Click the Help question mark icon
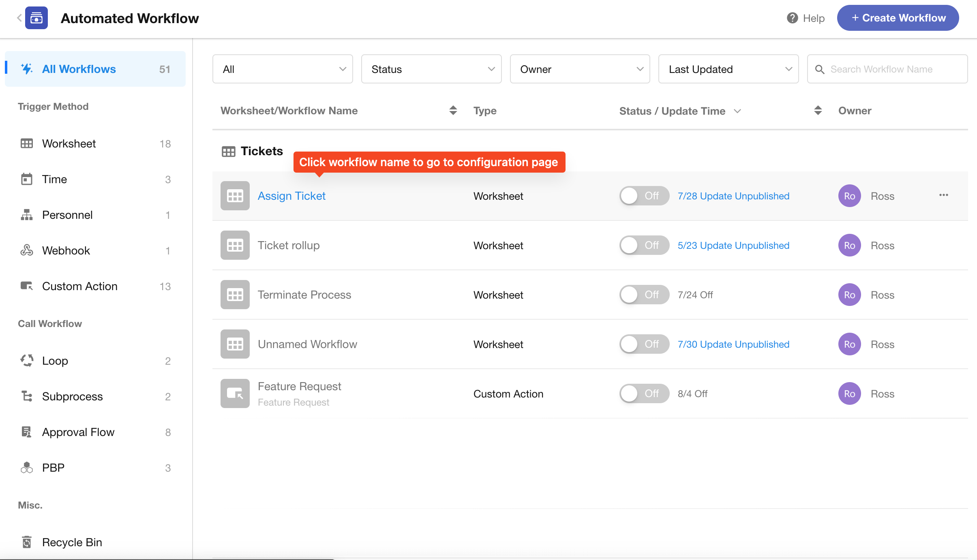Viewport: 977px width, 560px height. 792,18
